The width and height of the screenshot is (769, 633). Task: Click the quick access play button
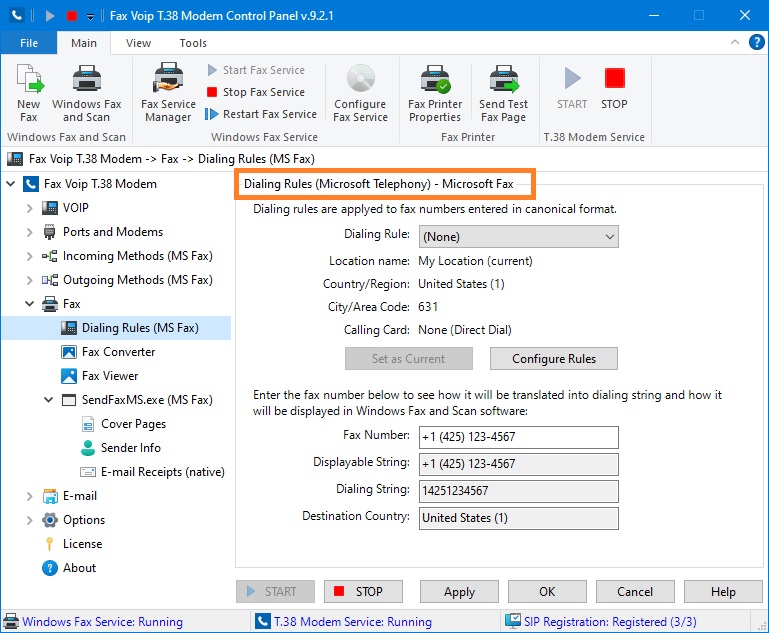pyautogui.click(x=50, y=16)
